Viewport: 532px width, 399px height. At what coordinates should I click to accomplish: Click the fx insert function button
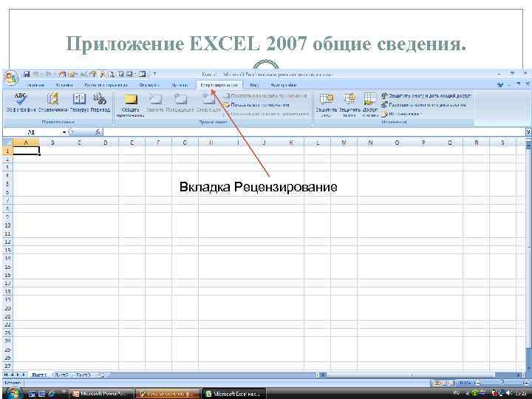point(98,132)
